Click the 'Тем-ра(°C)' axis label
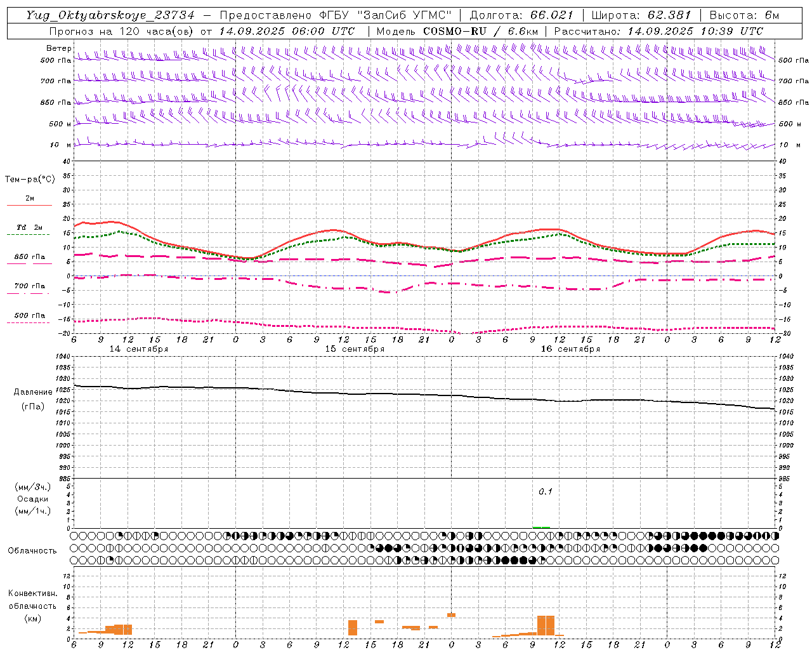 [x=30, y=180]
